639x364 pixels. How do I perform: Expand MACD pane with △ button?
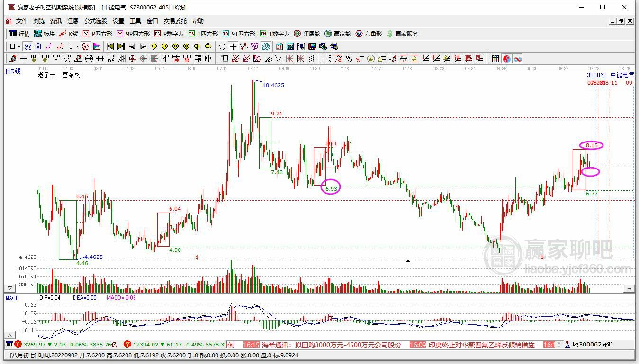click(x=10, y=335)
